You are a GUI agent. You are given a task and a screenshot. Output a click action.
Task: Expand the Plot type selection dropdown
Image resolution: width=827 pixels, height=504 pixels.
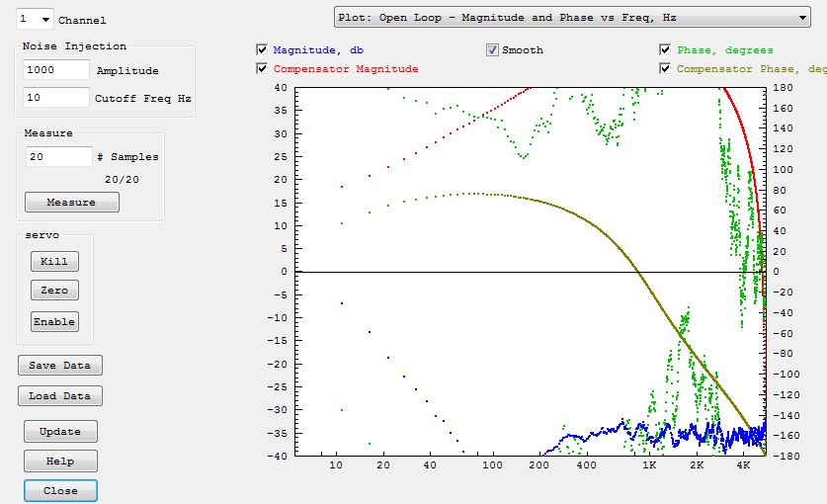(572, 17)
